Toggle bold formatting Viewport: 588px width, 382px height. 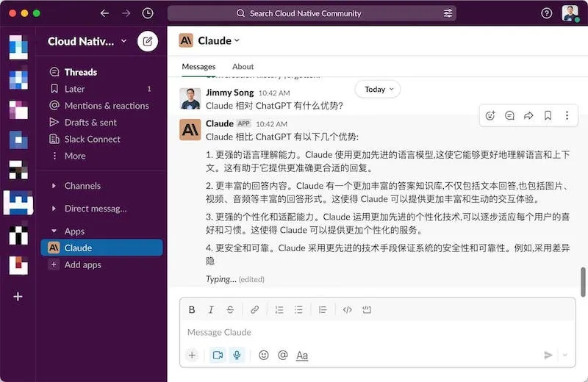pyautogui.click(x=192, y=310)
